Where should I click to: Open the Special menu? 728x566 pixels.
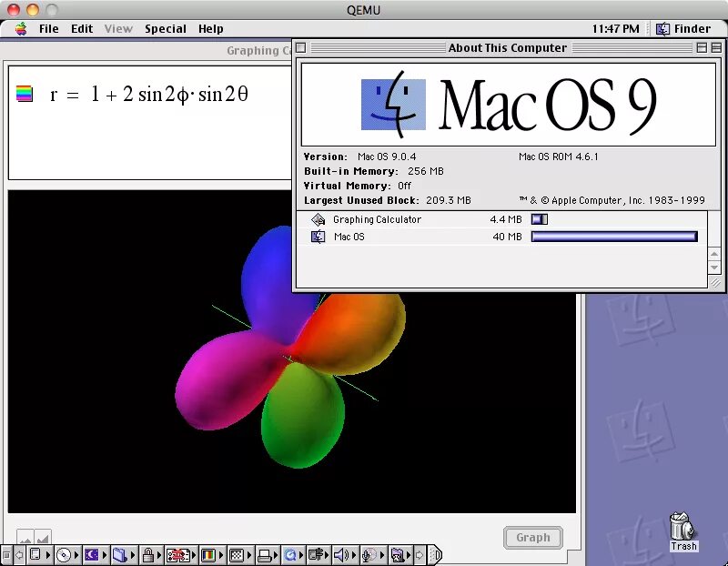166,29
